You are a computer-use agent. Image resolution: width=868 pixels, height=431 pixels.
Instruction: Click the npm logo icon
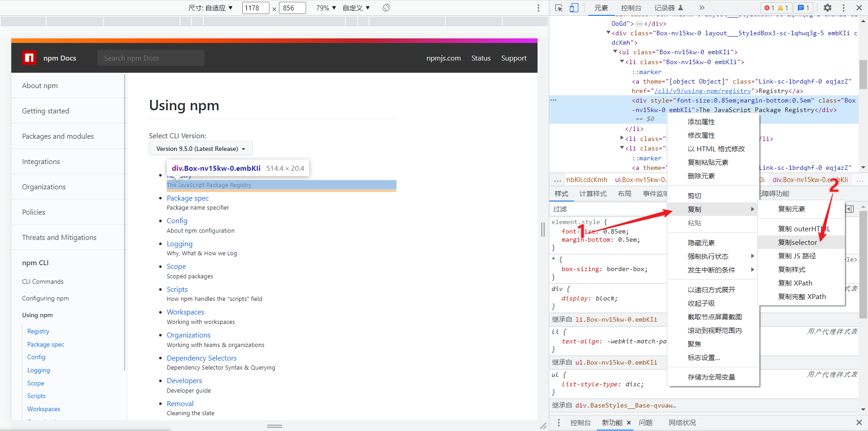point(29,58)
